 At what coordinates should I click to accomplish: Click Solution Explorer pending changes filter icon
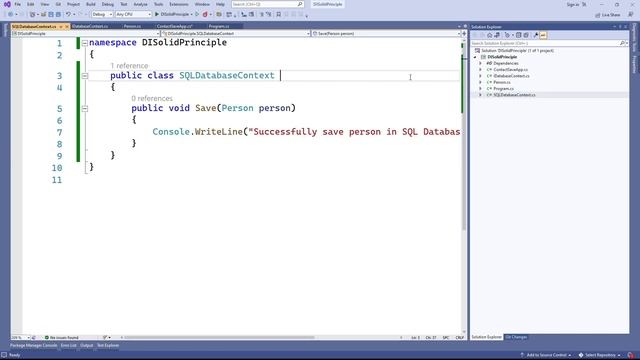pyautogui.click(x=507, y=35)
